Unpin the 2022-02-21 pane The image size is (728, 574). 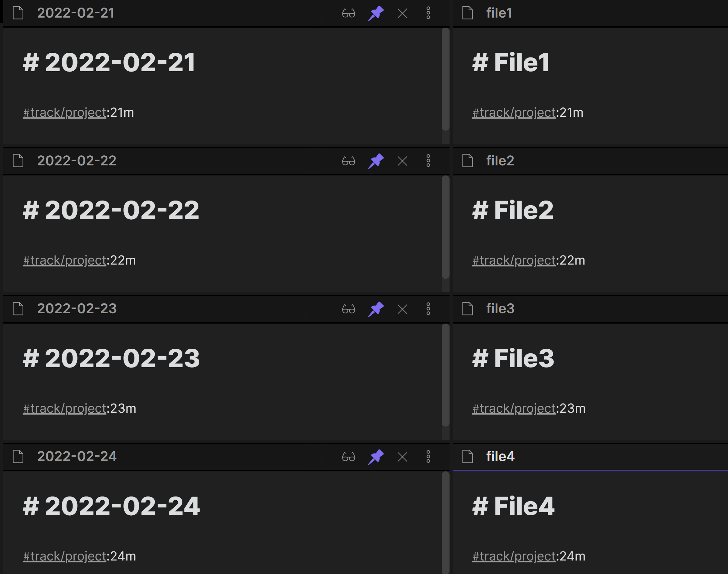pos(376,13)
